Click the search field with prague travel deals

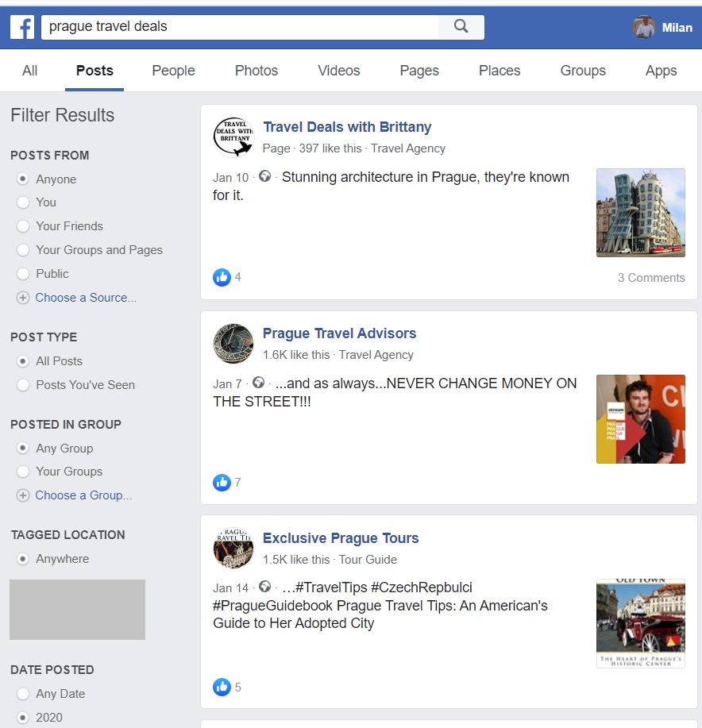(240, 26)
